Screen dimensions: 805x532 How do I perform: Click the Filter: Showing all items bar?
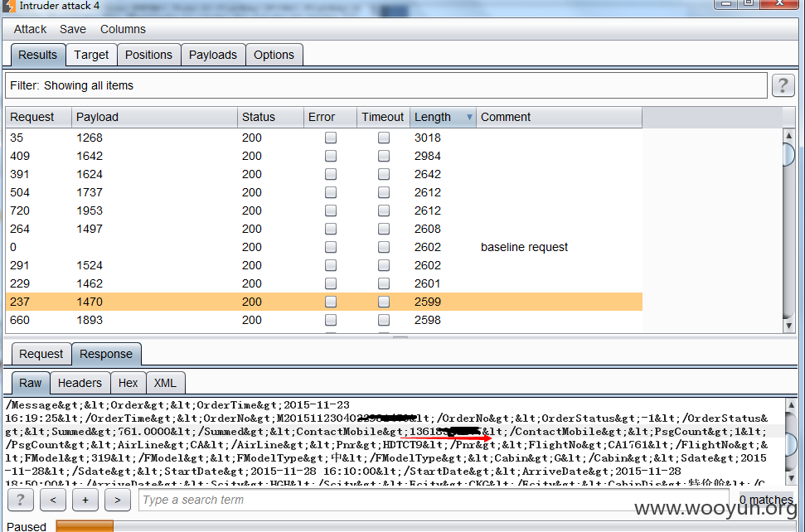pyautogui.click(x=386, y=85)
